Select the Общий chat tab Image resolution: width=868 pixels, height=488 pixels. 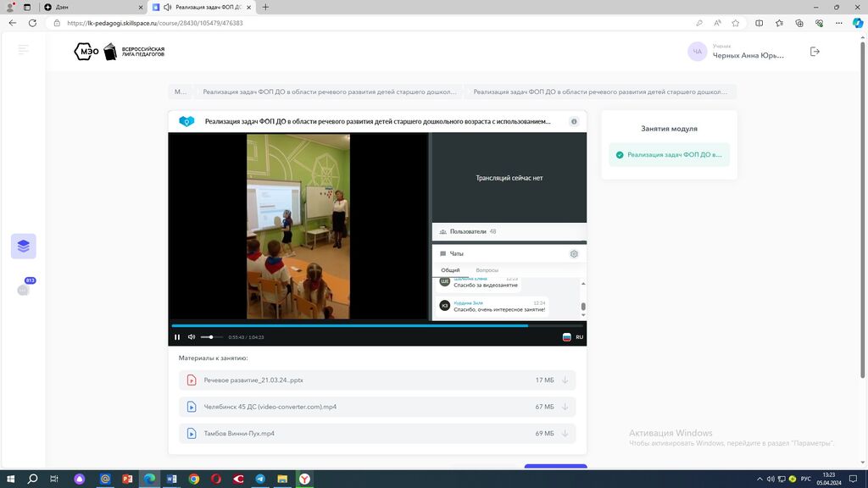pos(450,270)
